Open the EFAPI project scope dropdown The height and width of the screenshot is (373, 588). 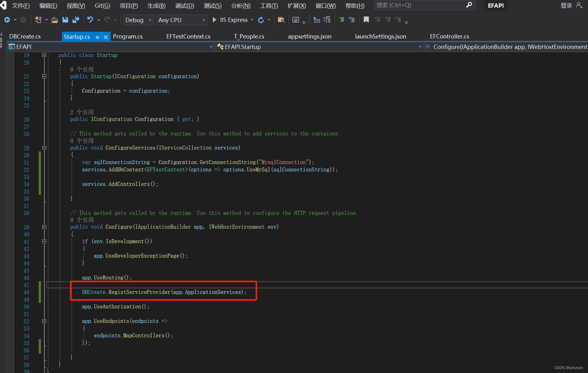[111, 47]
